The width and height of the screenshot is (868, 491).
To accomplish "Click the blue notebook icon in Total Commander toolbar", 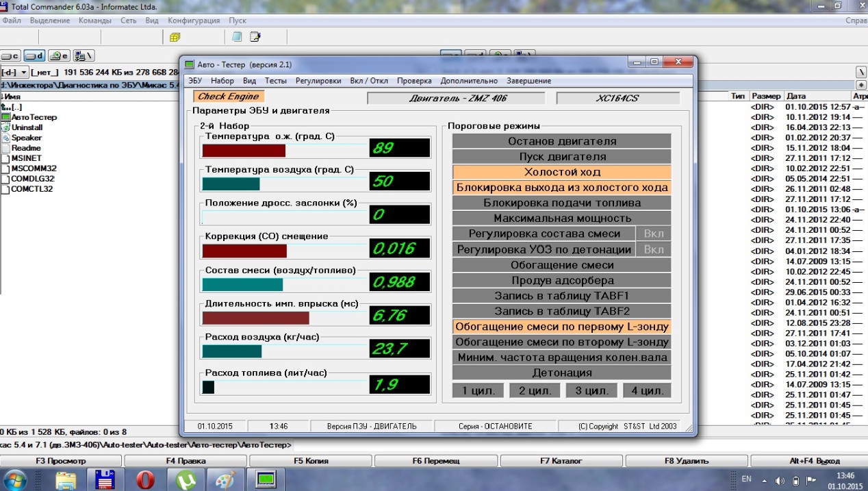I will pyautogui.click(x=237, y=37).
